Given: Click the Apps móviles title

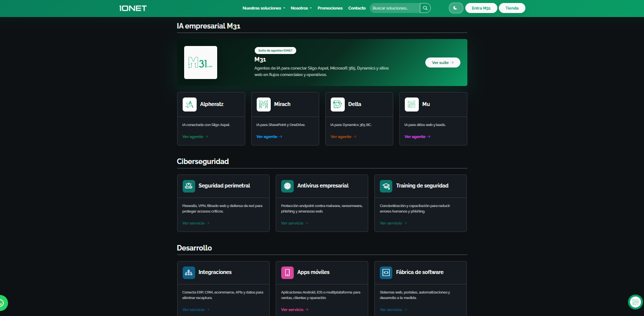Looking at the screenshot, I should 313,272.
